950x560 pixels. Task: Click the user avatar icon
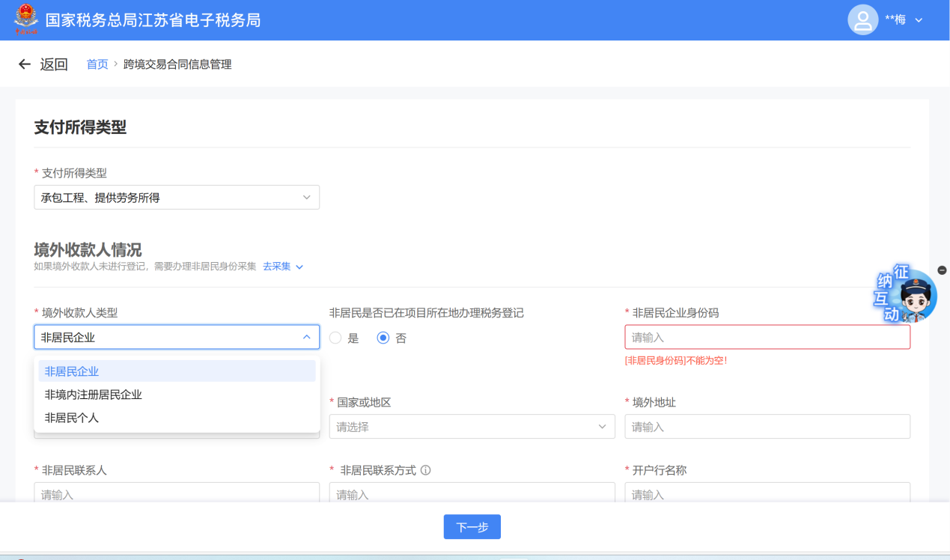coord(862,20)
